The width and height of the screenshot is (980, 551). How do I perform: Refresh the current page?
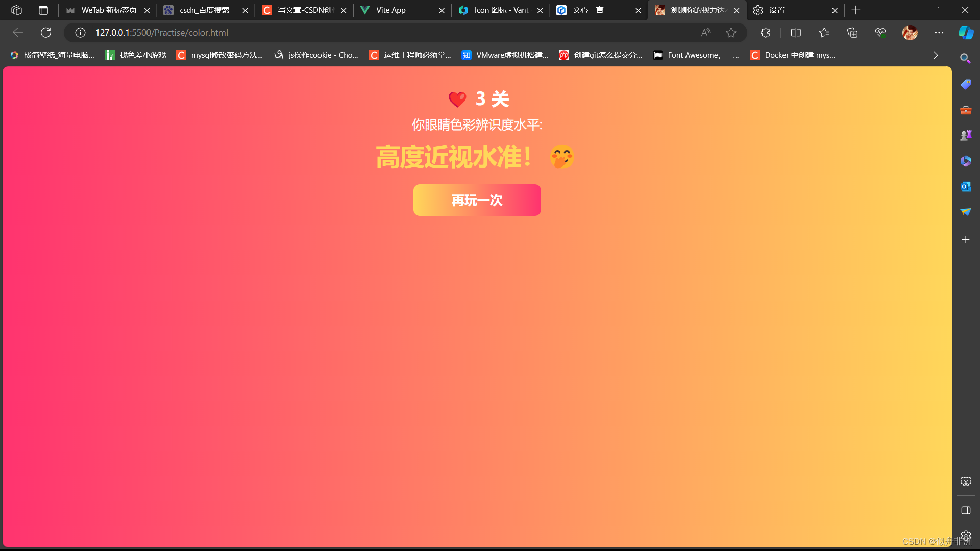tap(46, 33)
